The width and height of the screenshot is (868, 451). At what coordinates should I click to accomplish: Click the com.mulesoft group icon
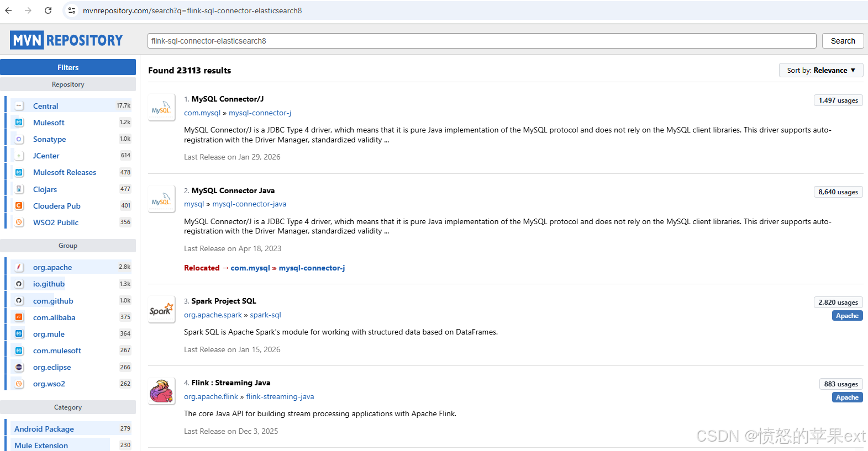click(19, 351)
